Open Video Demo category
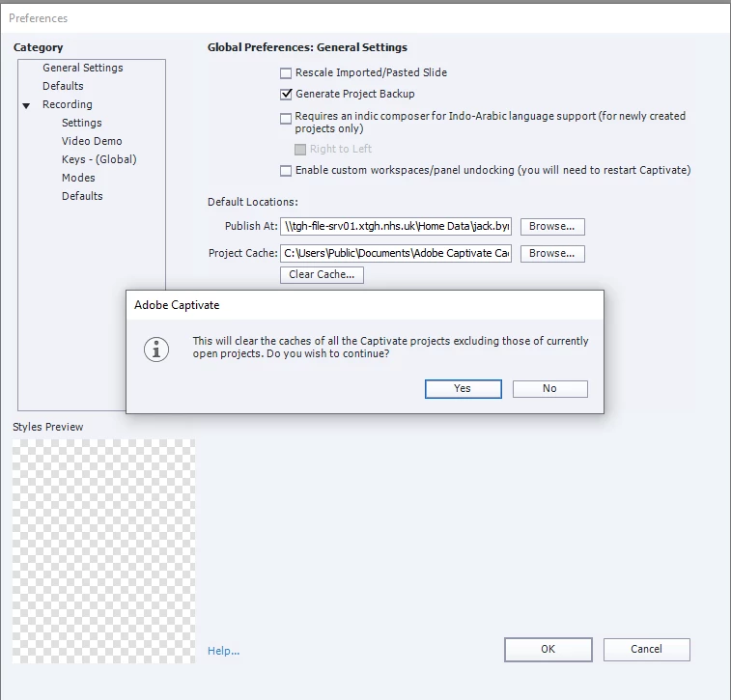This screenshot has width=731, height=700. click(92, 141)
